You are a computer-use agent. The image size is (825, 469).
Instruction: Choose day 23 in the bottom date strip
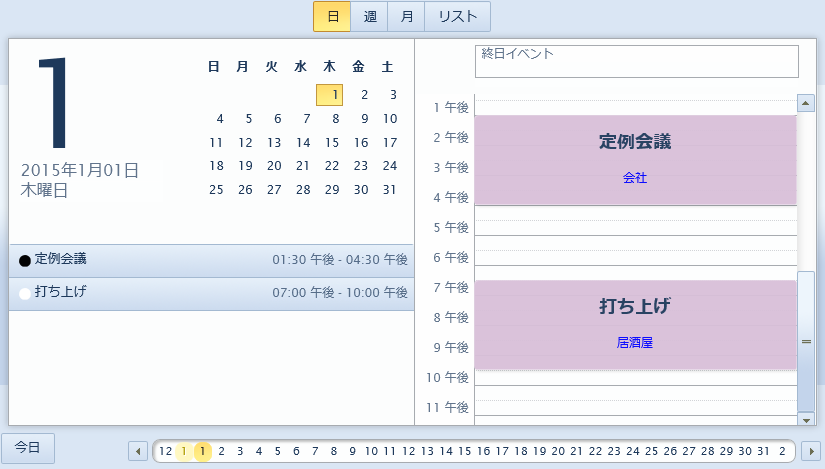pos(614,451)
